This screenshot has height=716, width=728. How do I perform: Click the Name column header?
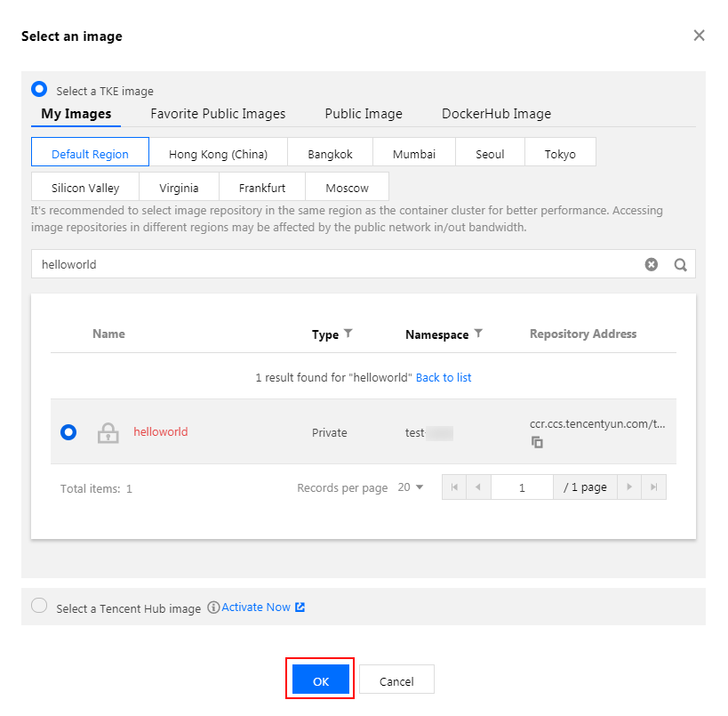108,334
